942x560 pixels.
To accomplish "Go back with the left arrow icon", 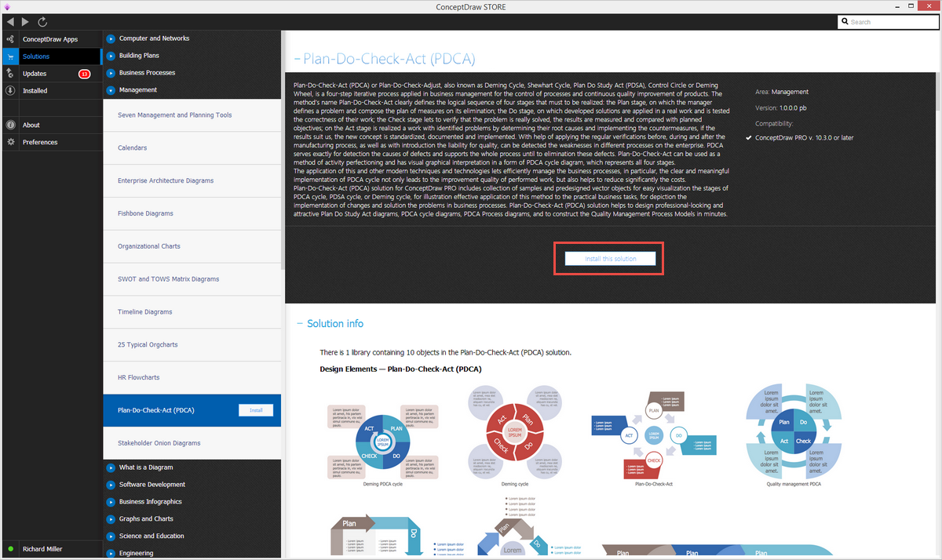I will pyautogui.click(x=10, y=22).
